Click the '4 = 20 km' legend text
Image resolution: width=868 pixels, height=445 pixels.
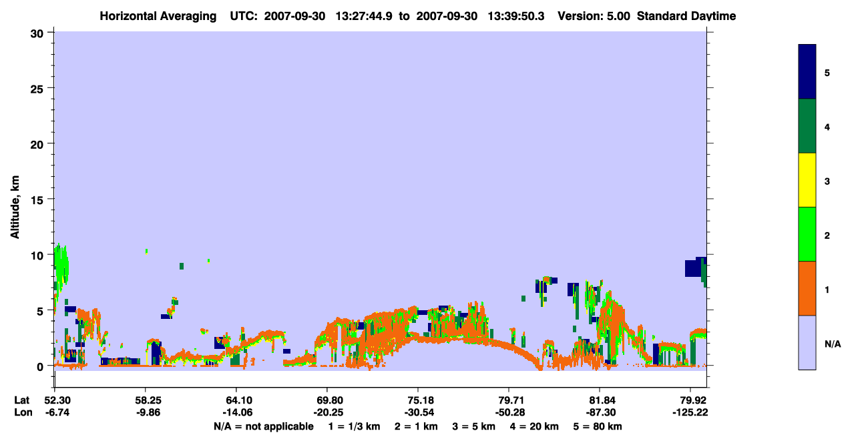point(533,426)
